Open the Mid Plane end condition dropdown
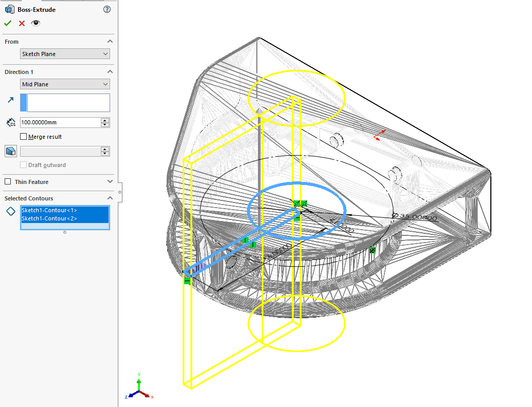532x407 pixels. pyautogui.click(x=65, y=84)
